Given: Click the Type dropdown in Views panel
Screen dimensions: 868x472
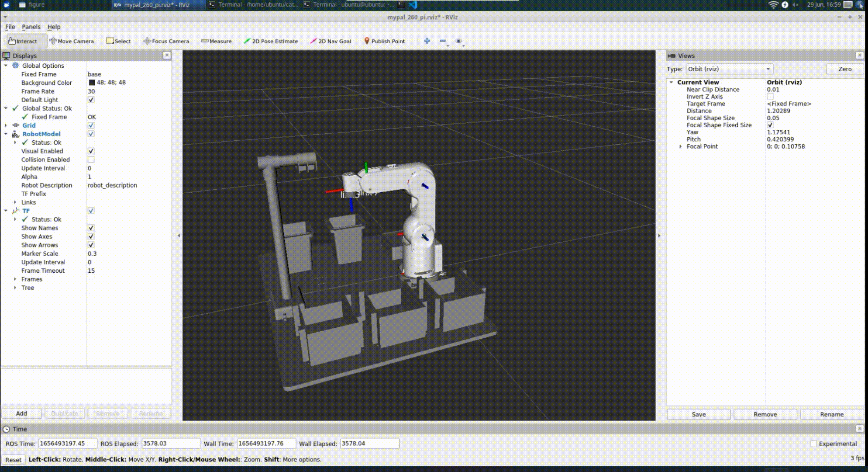Looking at the screenshot, I should pyautogui.click(x=727, y=69).
